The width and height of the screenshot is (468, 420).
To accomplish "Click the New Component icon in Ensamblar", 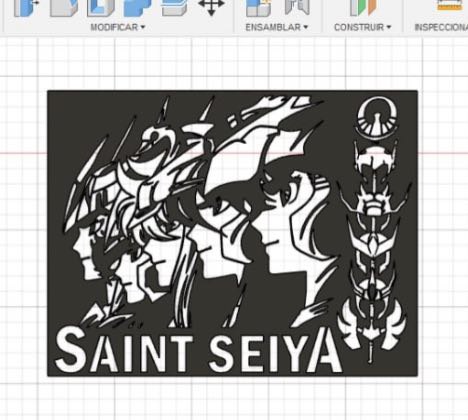I will pos(258,8).
